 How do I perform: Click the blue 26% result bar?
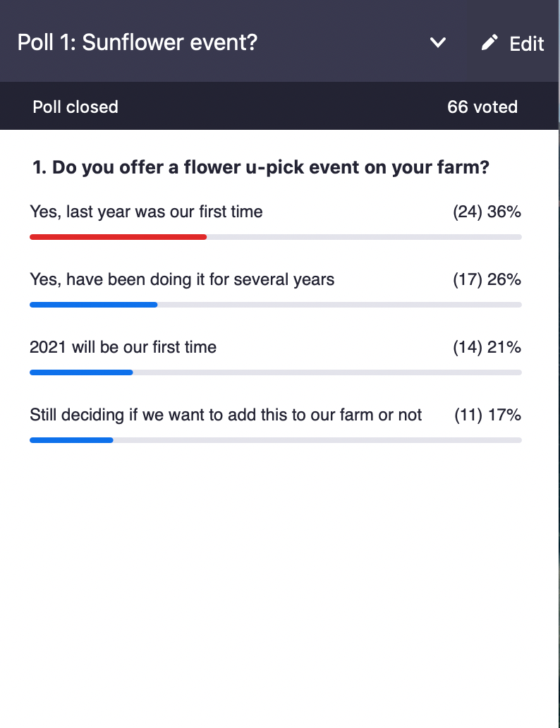[93, 305]
